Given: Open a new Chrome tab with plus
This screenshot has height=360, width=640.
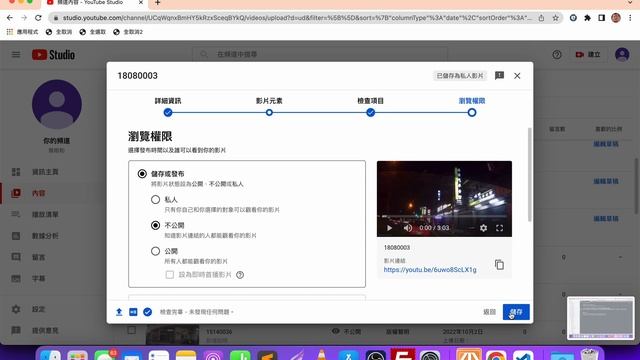Looking at the screenshot, I should 158,3.
